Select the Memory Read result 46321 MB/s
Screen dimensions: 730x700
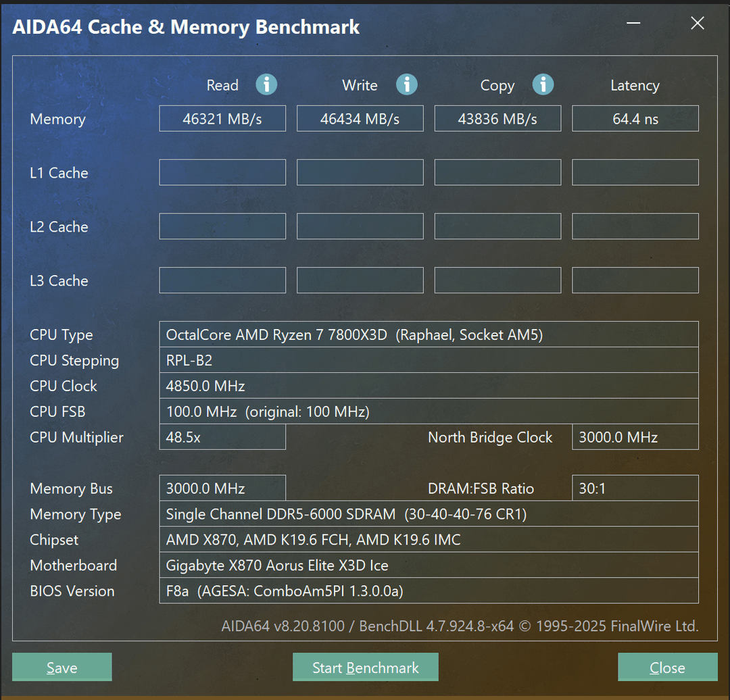[222, 119]
